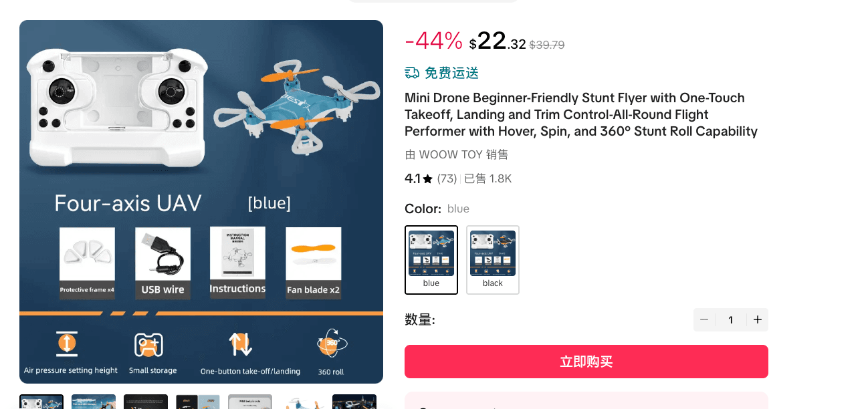The image size is (868, 409).
Task: Select the third dark product thumbnail
Action: (x=146, y=402)
